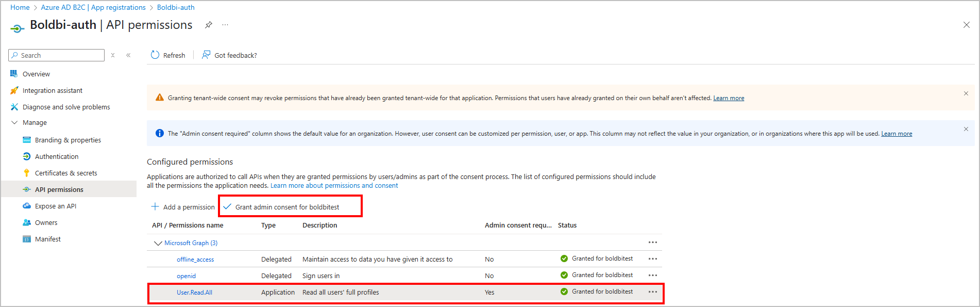Click the Integration assistant rocket icon
Viewport: 980px width, 307px height.
14,90
